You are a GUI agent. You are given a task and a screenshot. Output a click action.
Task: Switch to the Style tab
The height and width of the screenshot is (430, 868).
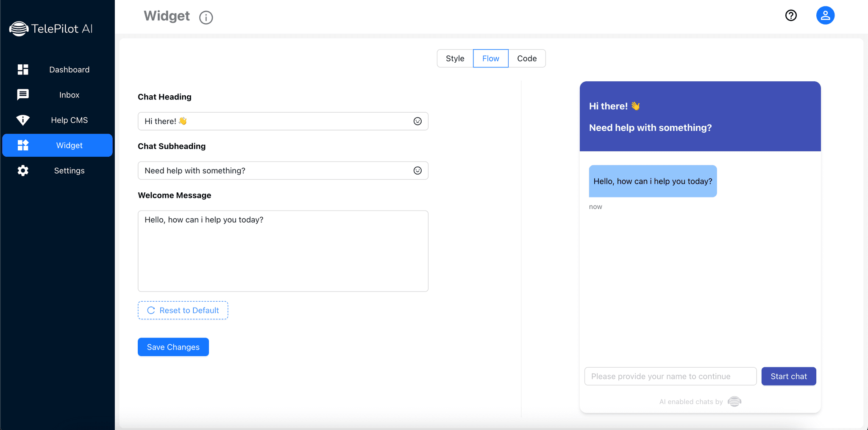click(455, 58)
